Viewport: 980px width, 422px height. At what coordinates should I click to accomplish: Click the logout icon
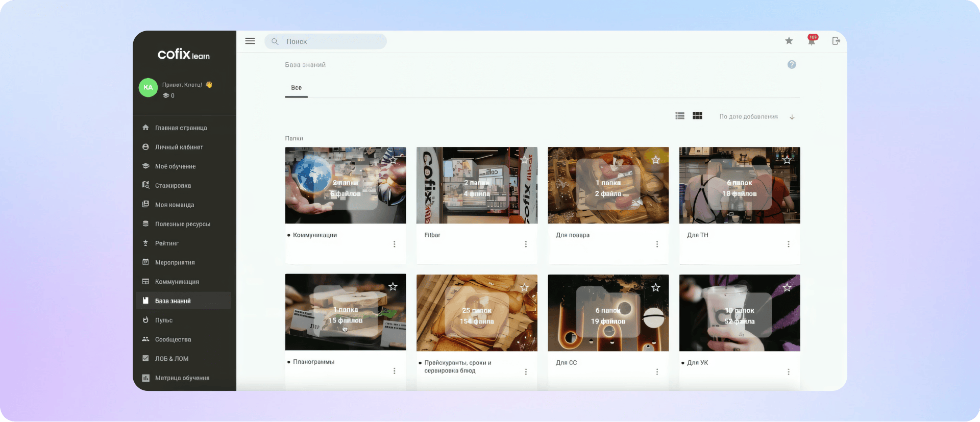[x=836, y=41]
